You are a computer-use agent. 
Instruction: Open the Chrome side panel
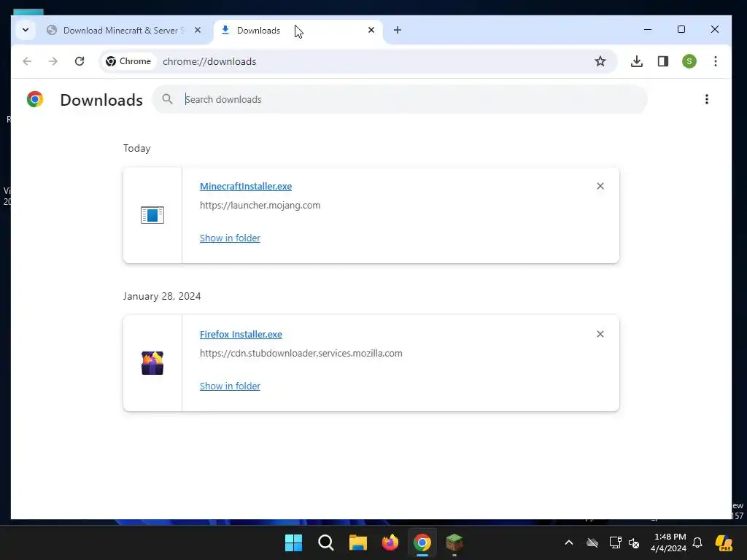point(662,61)
